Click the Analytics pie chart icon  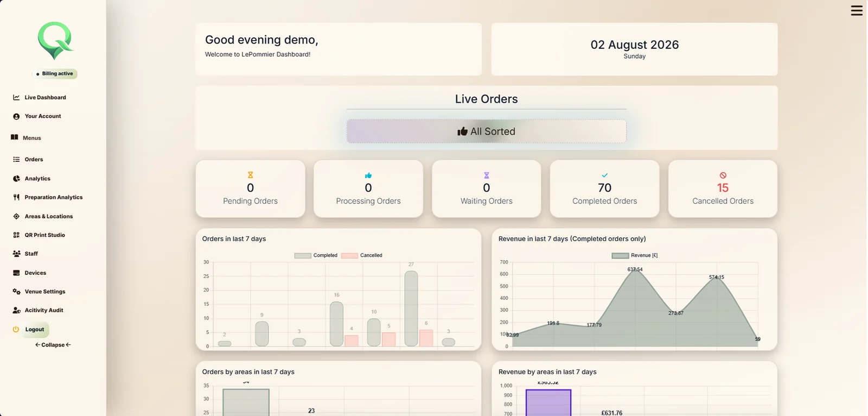tap(16, 178)
